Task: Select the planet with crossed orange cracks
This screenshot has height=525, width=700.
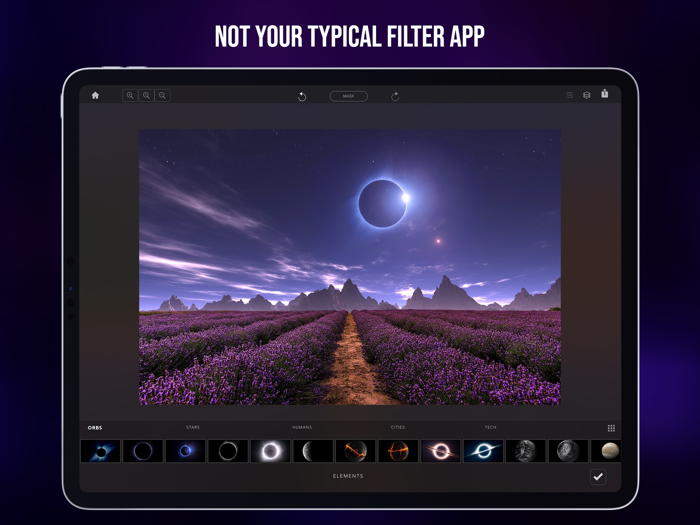Action: pyautogui.click(x=398, y=451)
